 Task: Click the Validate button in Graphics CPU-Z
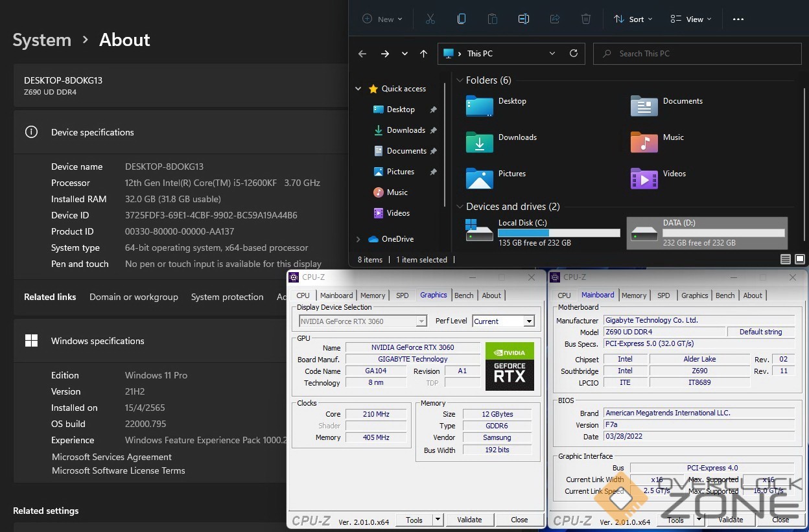click(469, 520)
